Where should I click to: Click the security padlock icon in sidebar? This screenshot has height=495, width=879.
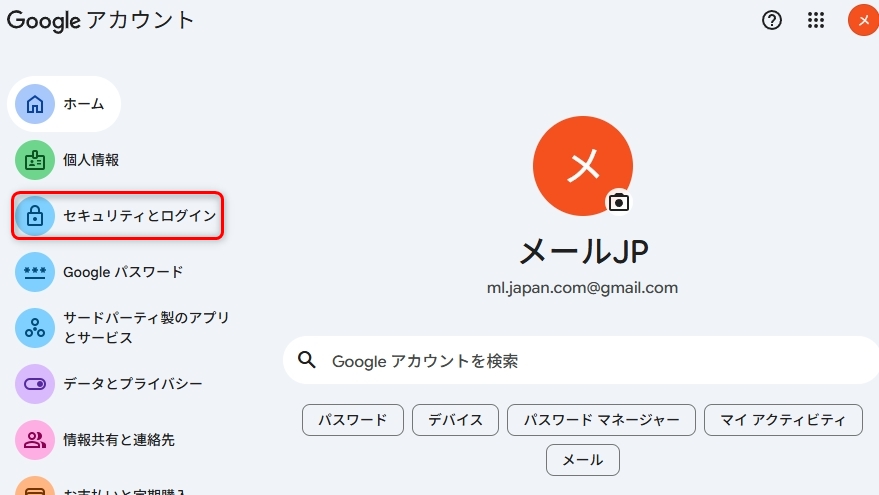(35, 216)
